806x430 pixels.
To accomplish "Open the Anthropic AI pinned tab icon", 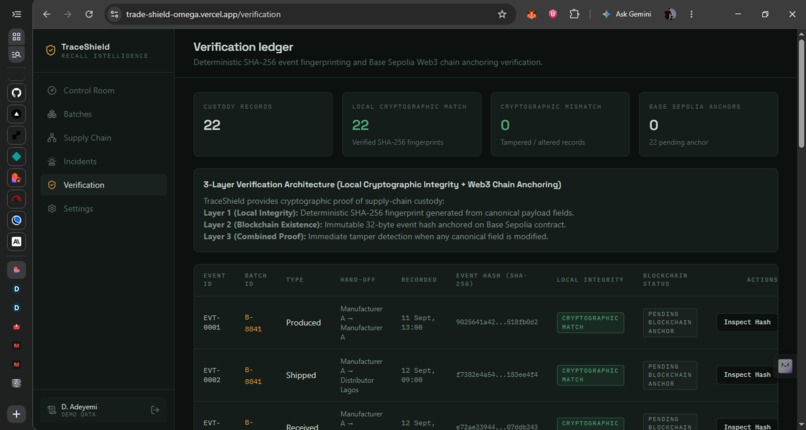I will pyautogui.click(x=16, y=241).
